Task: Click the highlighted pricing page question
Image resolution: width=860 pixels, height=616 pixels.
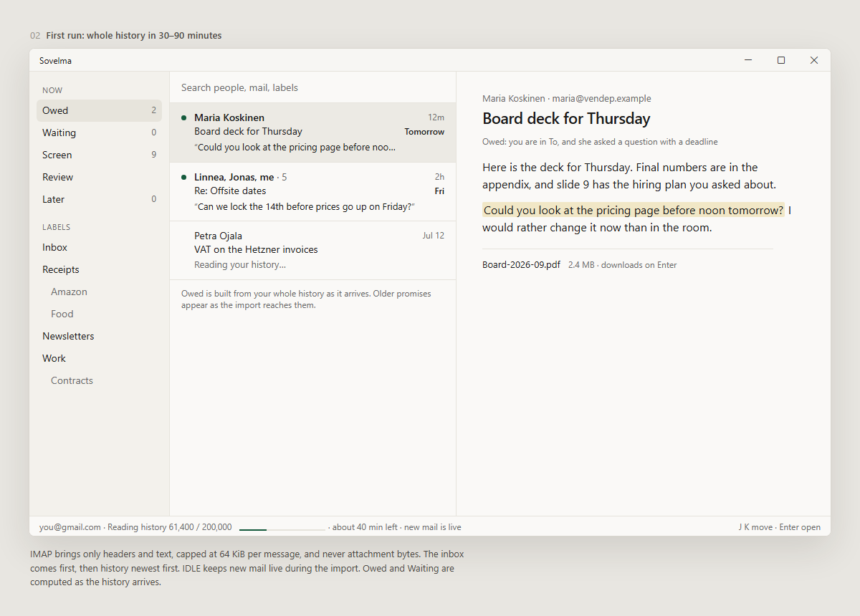Action: 634,211
